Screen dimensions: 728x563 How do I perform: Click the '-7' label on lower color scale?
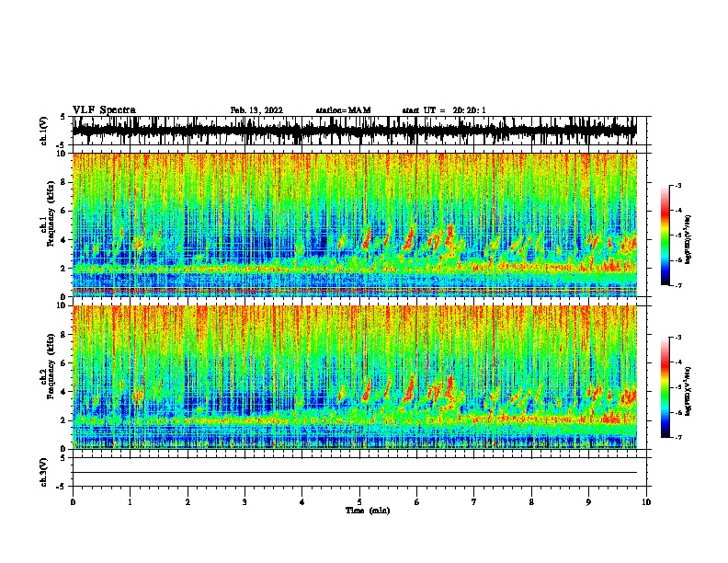(x=677, y=438)
